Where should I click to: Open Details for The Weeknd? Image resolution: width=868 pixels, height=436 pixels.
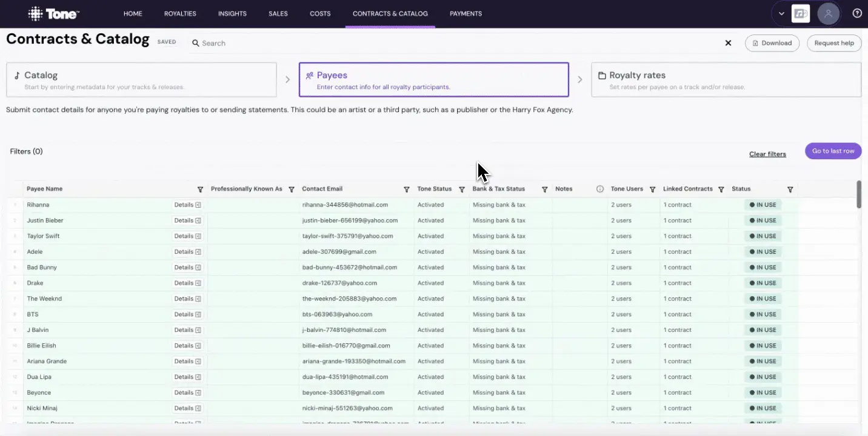coord(188,299)
